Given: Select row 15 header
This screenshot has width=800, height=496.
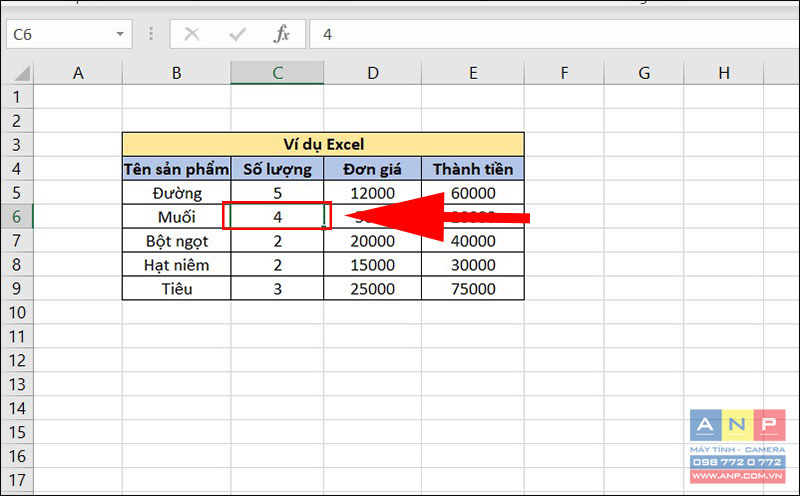Looking at the screenshot, I should 17,432.
